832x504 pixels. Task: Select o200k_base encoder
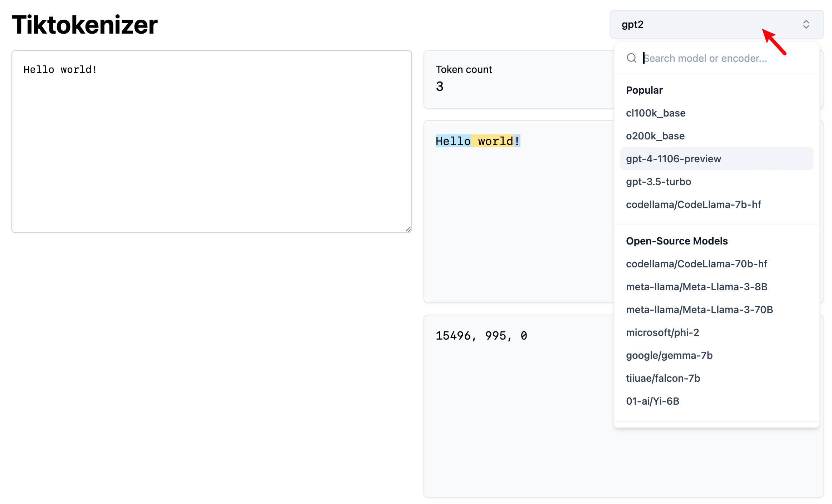(655, 136)
